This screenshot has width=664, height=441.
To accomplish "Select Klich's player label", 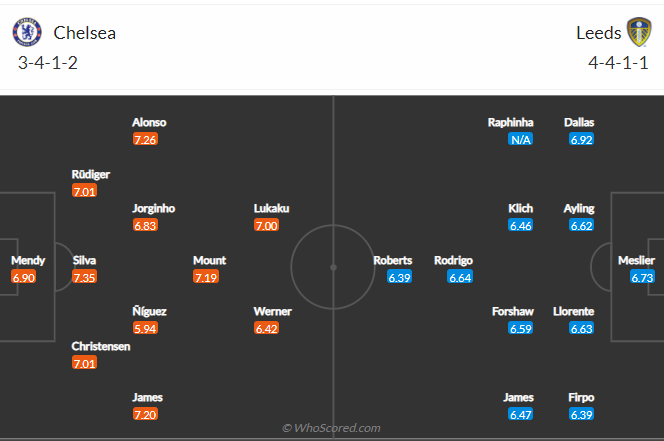I will pos(520,208).
